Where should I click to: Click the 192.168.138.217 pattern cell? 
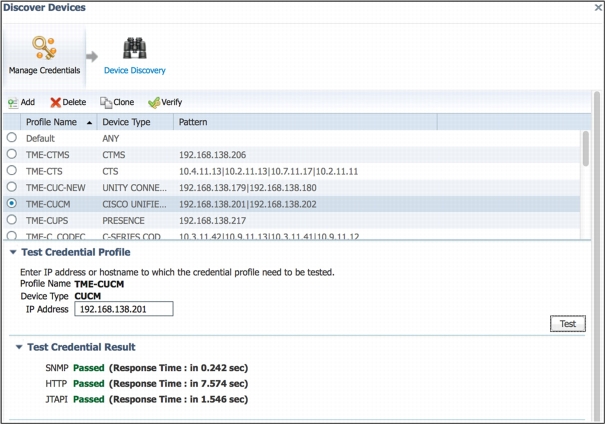tap(212, 221)
